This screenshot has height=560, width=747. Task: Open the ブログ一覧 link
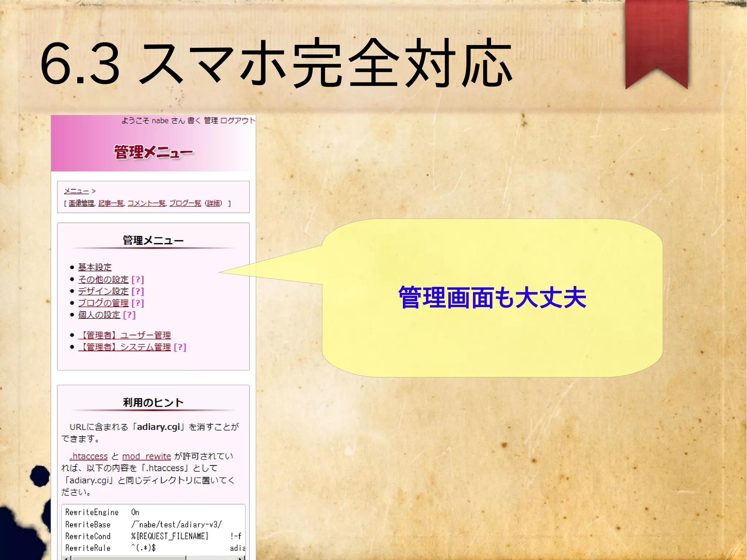tap(185, 203)
